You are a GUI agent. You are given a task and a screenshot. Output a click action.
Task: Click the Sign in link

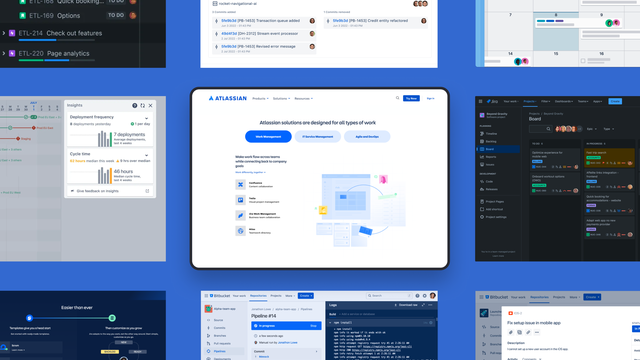pos(430,98)
